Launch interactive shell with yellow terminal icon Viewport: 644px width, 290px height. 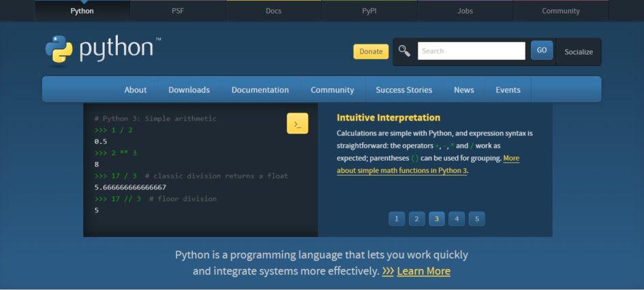pos(297,123)
